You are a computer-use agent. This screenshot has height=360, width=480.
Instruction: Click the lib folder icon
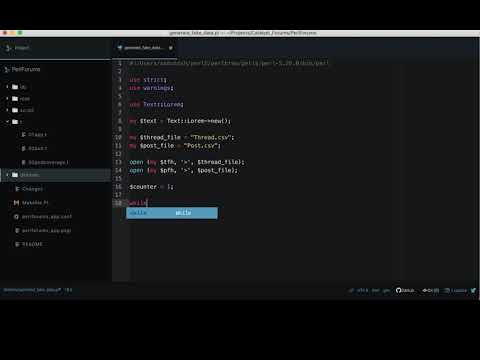tap(15, 87)
